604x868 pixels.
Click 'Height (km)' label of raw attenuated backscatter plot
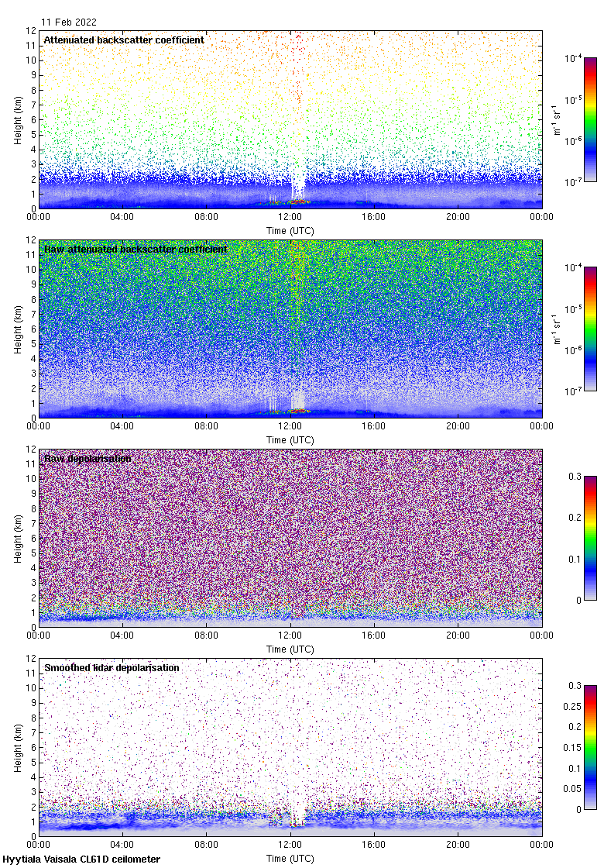19,329
